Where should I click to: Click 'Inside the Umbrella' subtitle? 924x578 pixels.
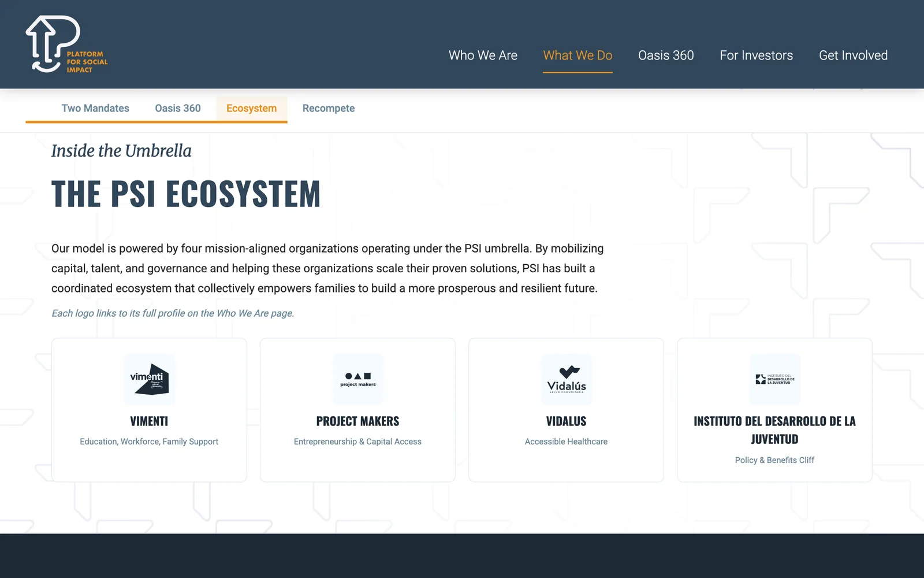point(121,151)
